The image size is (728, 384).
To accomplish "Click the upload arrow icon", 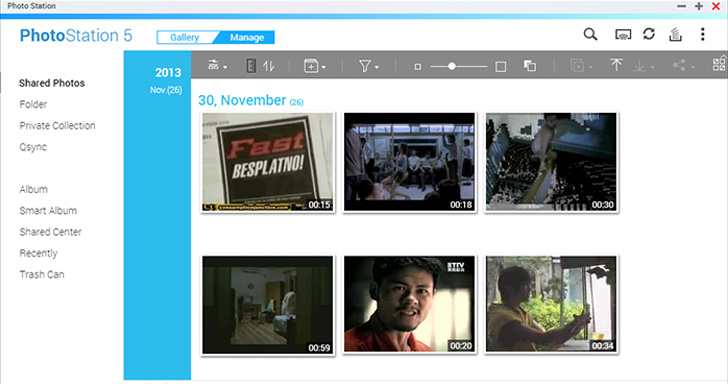I will click(x=616, y=65).
